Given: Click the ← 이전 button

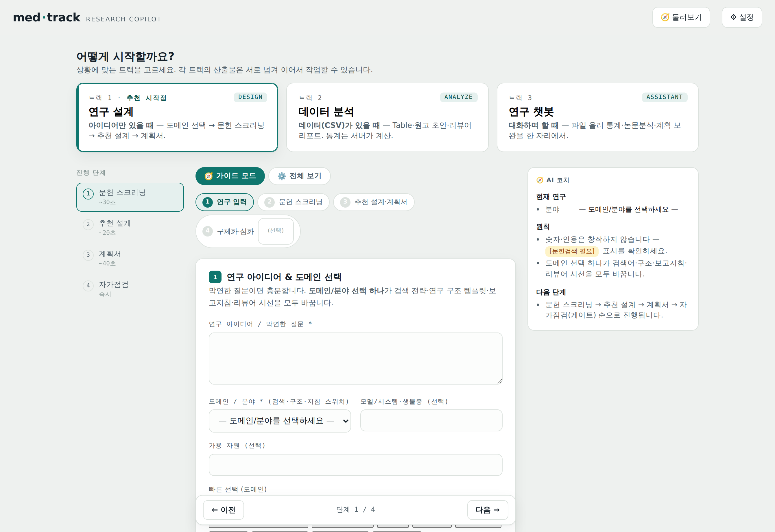Looking at the screenshot, I should click(224, 510).
